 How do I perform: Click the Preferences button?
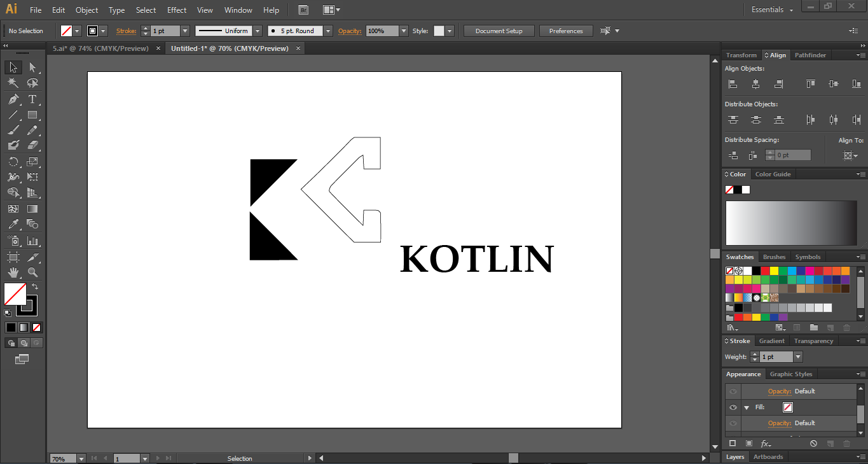[x=566, y=31]
